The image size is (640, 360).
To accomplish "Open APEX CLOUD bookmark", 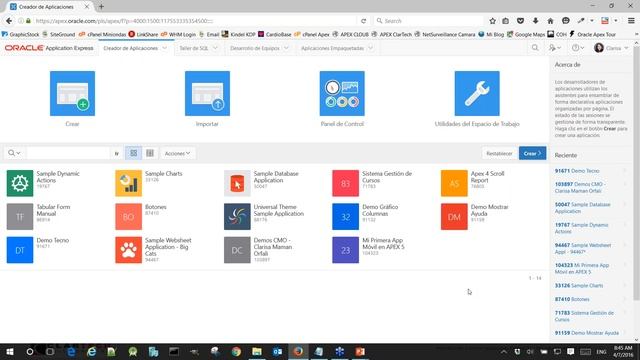I will click(x=351, y=34).
